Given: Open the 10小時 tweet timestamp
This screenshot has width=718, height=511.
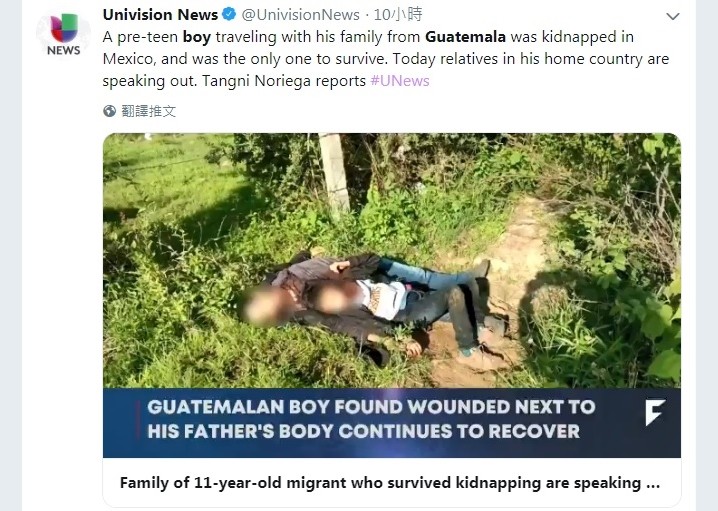Looking at the screenshot, I should (398, 15).
